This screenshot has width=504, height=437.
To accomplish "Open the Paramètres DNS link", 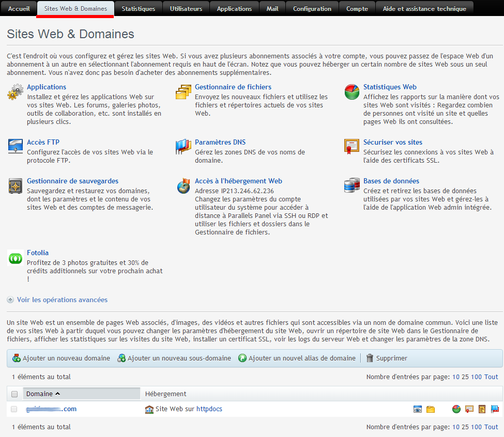I will coord(220,142).
